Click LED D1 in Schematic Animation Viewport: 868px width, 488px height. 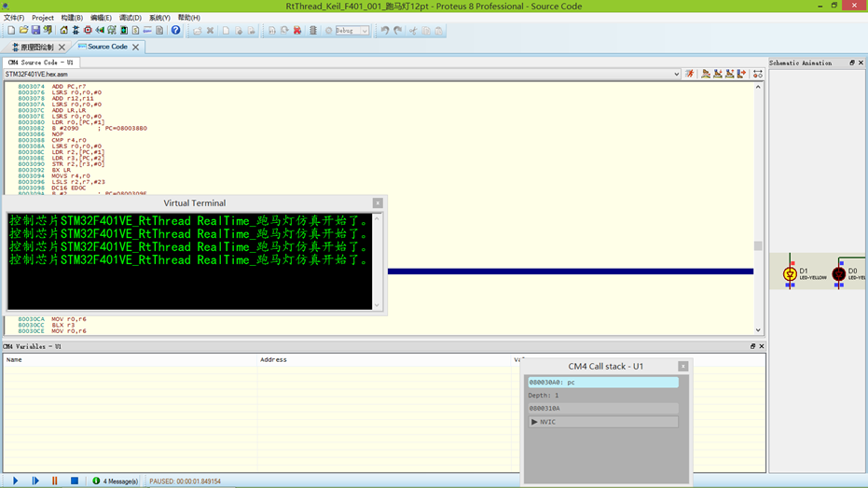point(790,274)
